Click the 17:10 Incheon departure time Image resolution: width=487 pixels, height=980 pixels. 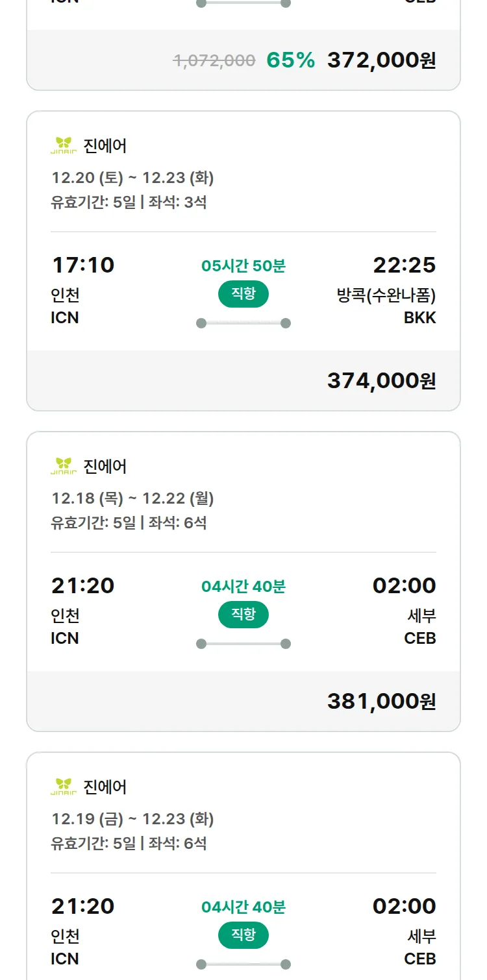(82, 265)
